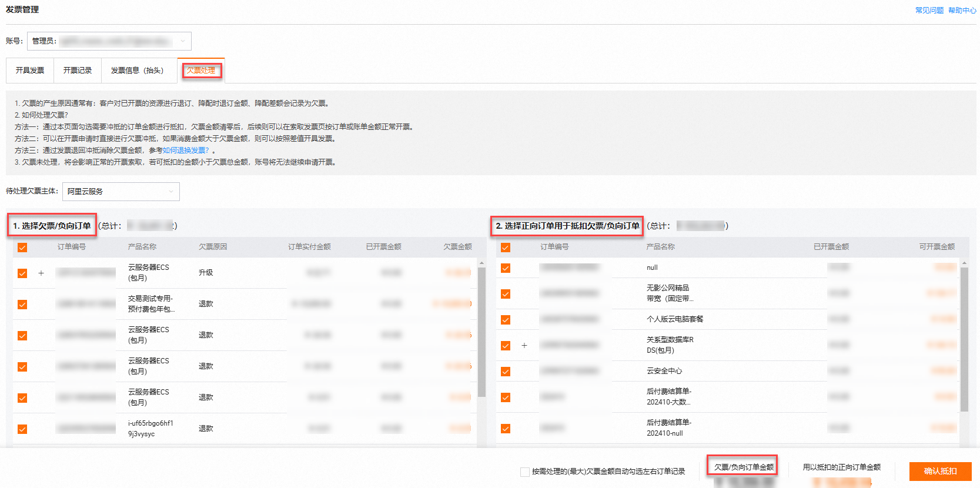This screenshot has width=980, height=488.
Task: Open the 帮助中心 link
Action: click(x=962, y=11)
